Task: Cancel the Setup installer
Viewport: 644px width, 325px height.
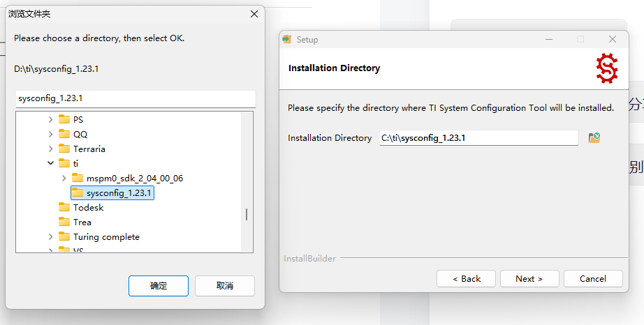Action: tap(593, 279)
